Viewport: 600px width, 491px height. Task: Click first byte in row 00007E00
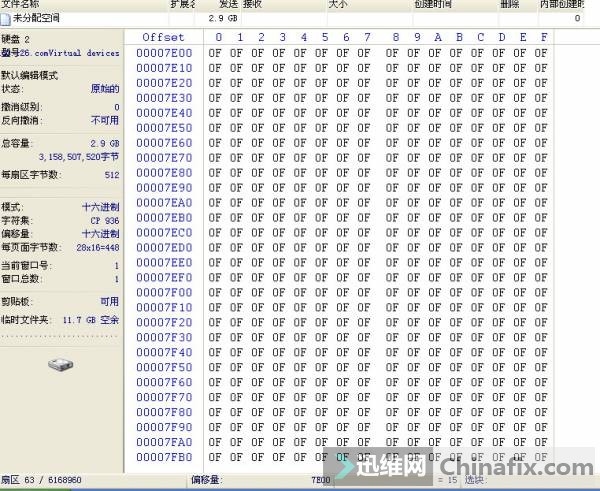[215, 53]
